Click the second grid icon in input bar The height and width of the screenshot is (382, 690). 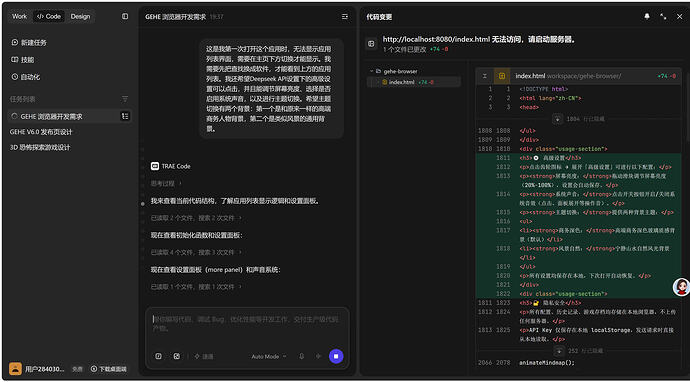coord(176,356)
